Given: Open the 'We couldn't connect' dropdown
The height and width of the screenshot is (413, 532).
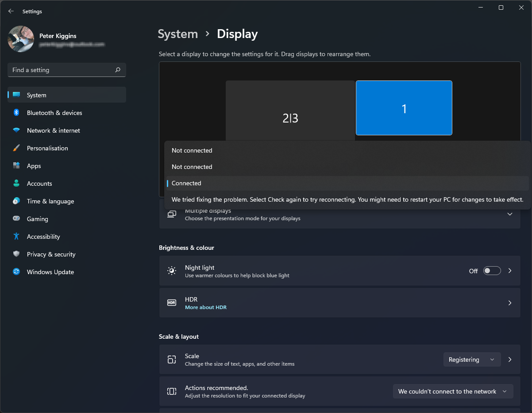Looking at the screenshot, I should [453, 391].
